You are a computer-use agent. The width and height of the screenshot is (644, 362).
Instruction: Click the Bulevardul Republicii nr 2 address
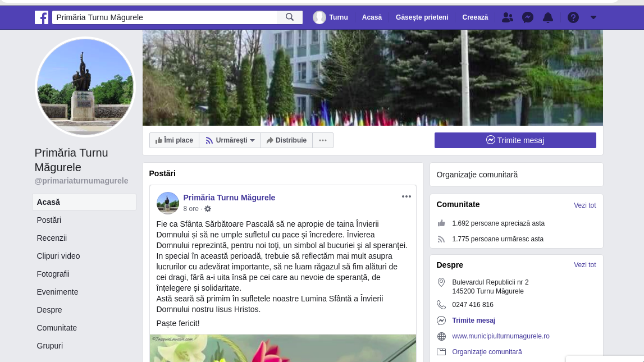point(490,287)
